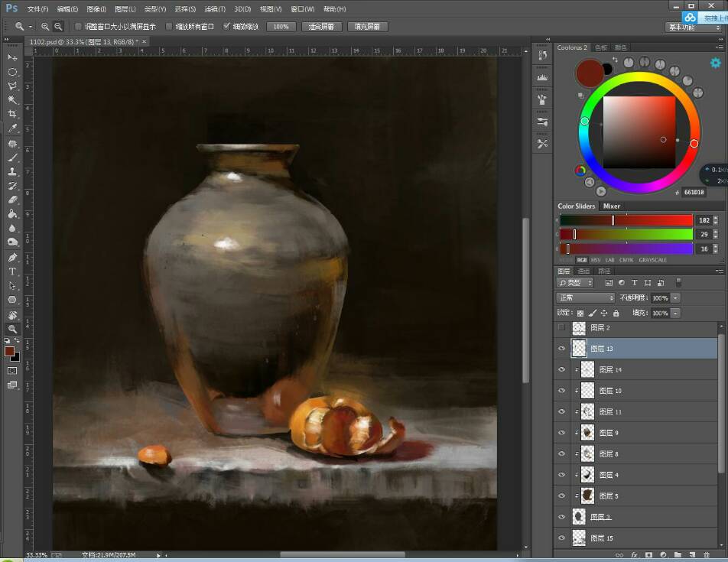The height and width of the screenshot is (562, 728).
Task: Hide layer 图层 10 eye icon
Action: tap(562, 391)
